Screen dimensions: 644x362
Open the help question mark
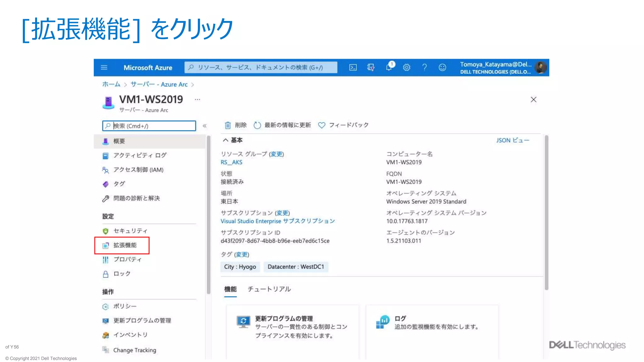(425, 68)
